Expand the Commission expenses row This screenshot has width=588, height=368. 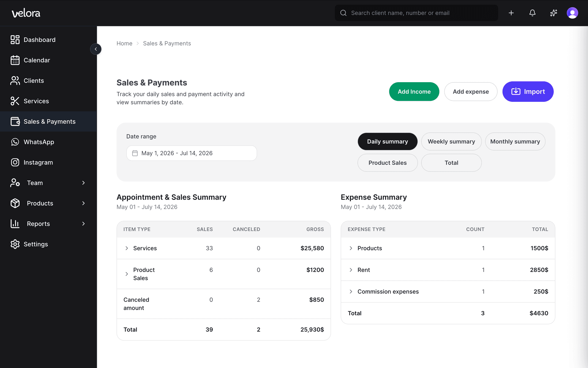click(351, 291)
